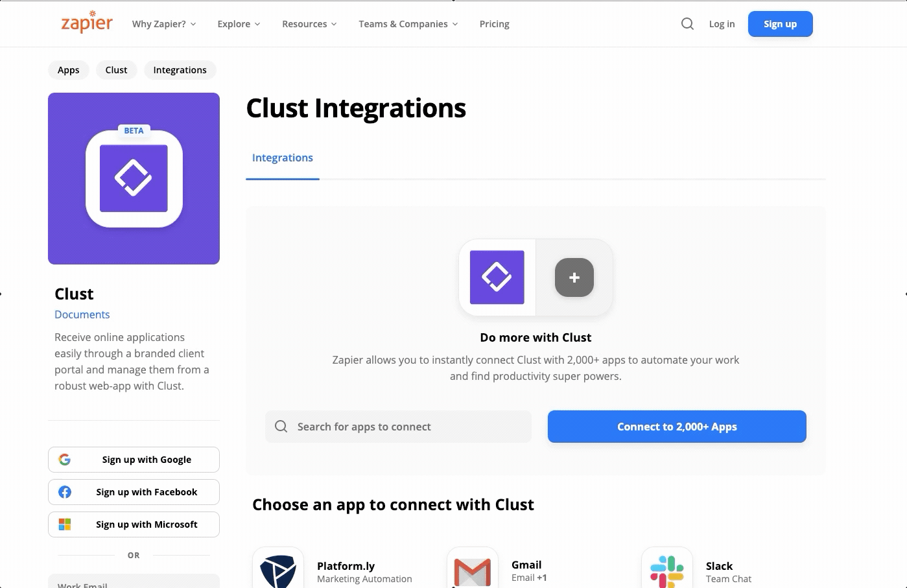Sign up with Google
Screen dimensions: 907x588
[x=134, y=460]
